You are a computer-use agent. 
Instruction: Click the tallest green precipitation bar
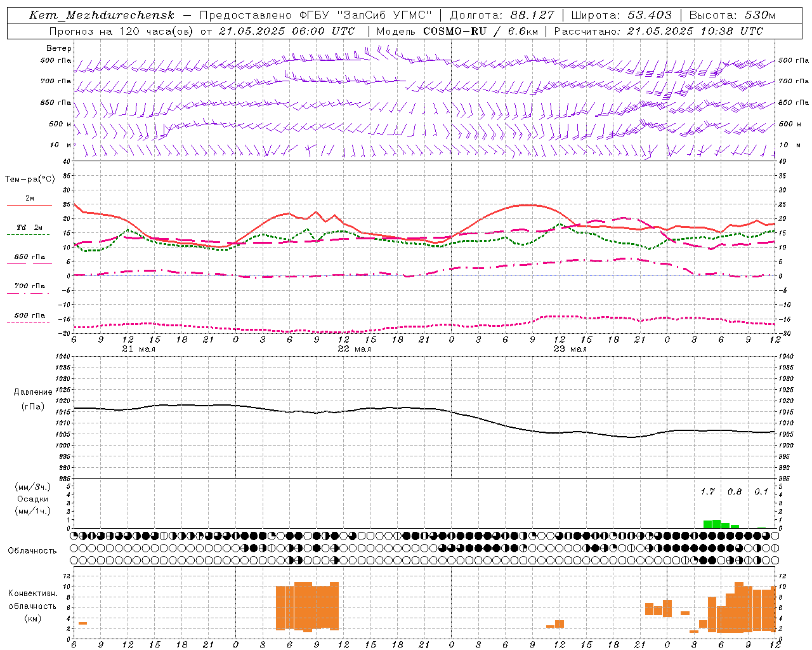click(716, 524)
